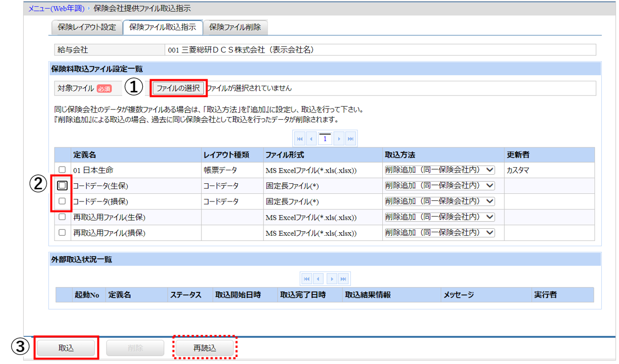Open 取込方法 dropdown for 再取込用ファイル(損保)
This screenshot has width=619, height=364.
coord(440,233)
